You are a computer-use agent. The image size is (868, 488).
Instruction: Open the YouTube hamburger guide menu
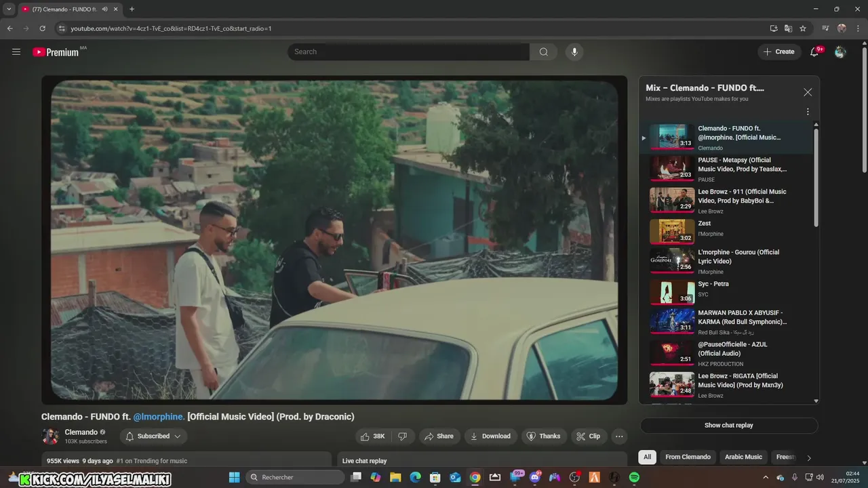[16, 52]
